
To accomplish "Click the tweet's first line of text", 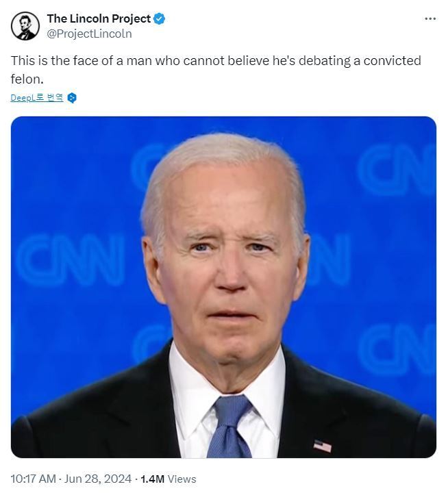I will (216, 61).
